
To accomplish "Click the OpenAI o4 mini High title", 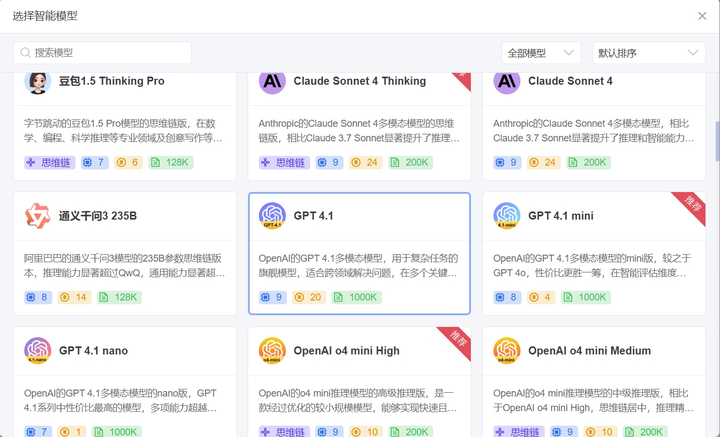I will 346,351.
